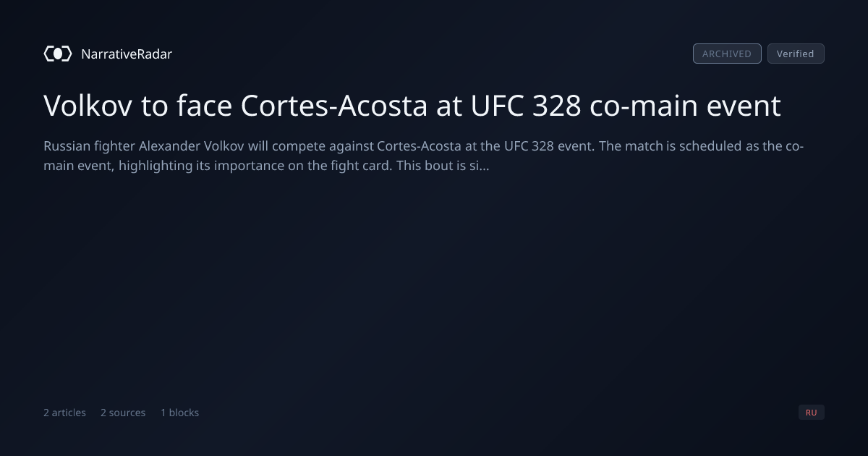Expand the truncated summary at the ellipsis
Screen dimensions: 868x456
[485, 166]
